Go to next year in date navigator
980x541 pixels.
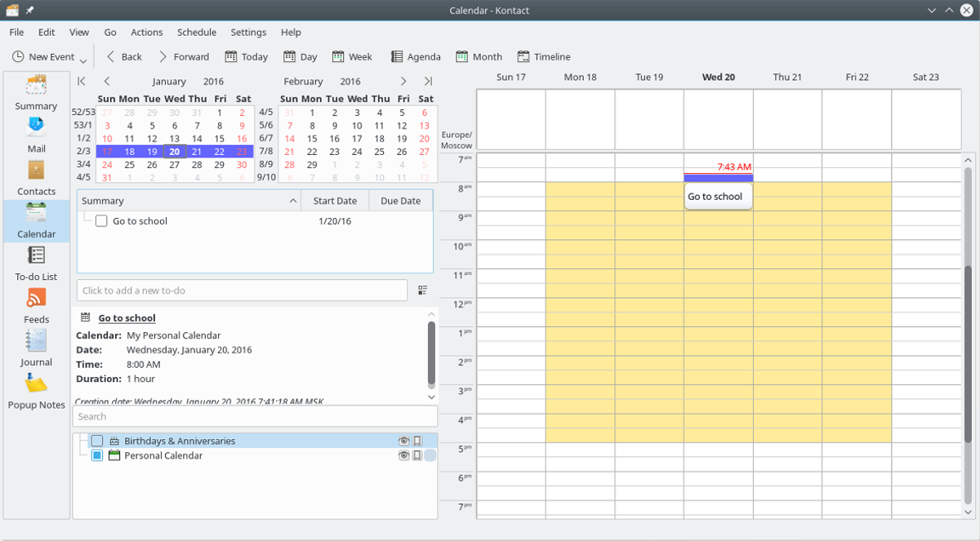point(428,81)
